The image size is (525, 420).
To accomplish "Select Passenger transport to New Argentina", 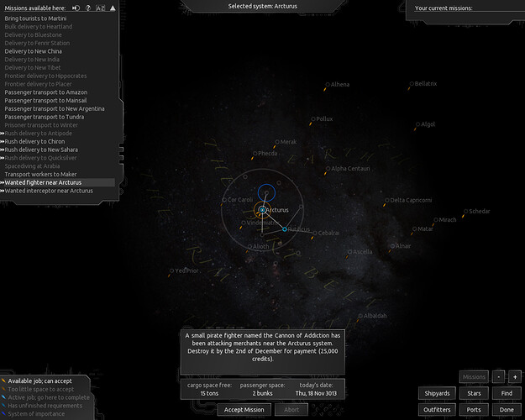I will point(55,108).
